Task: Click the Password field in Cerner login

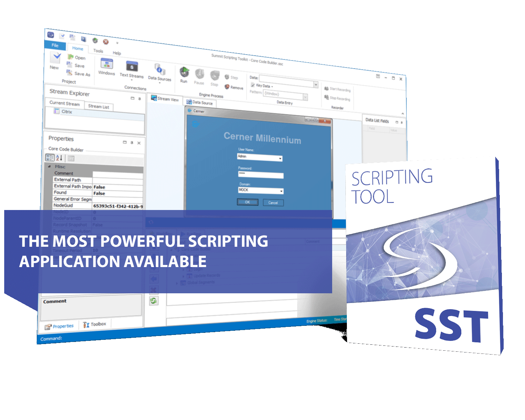Action: tap(260, 174)
